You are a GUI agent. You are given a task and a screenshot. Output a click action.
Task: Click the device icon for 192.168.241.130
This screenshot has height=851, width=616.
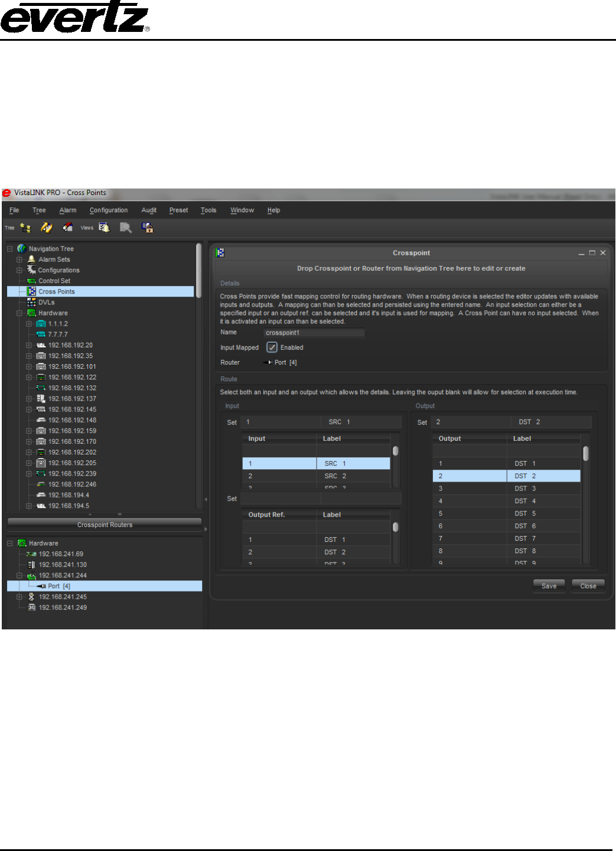32,565
